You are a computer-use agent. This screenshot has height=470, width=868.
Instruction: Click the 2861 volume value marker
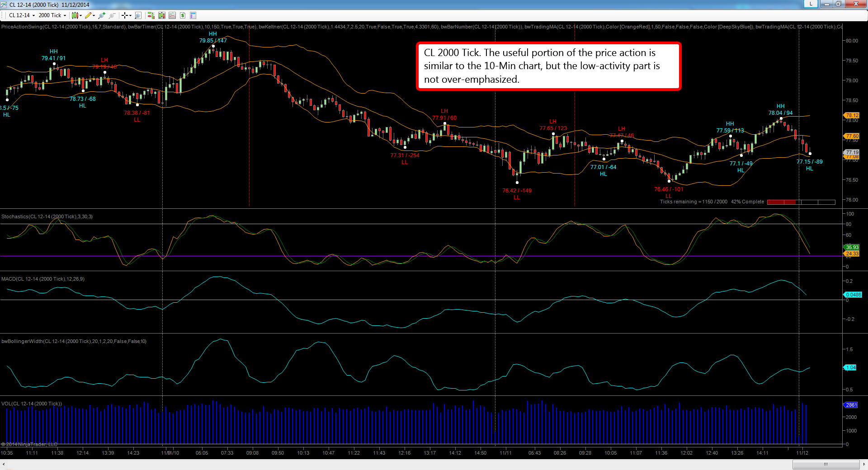tap(851, 405)
